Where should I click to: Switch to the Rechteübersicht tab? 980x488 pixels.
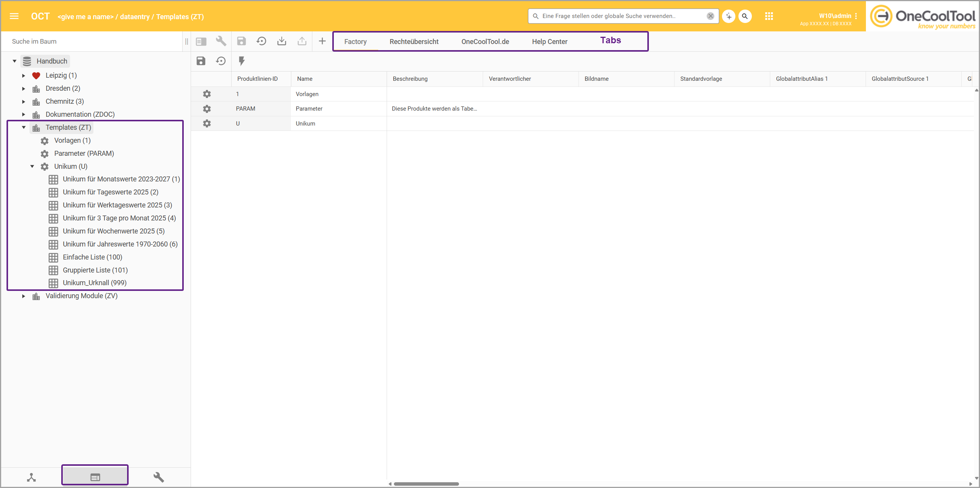tap(414, 41)
